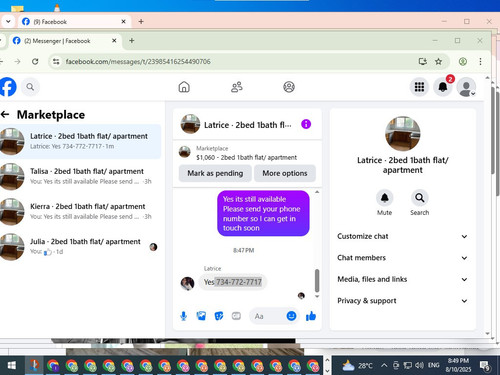Click the large listing photo in info panel
This screenshot has height=375, width=500.
point(402,134)
